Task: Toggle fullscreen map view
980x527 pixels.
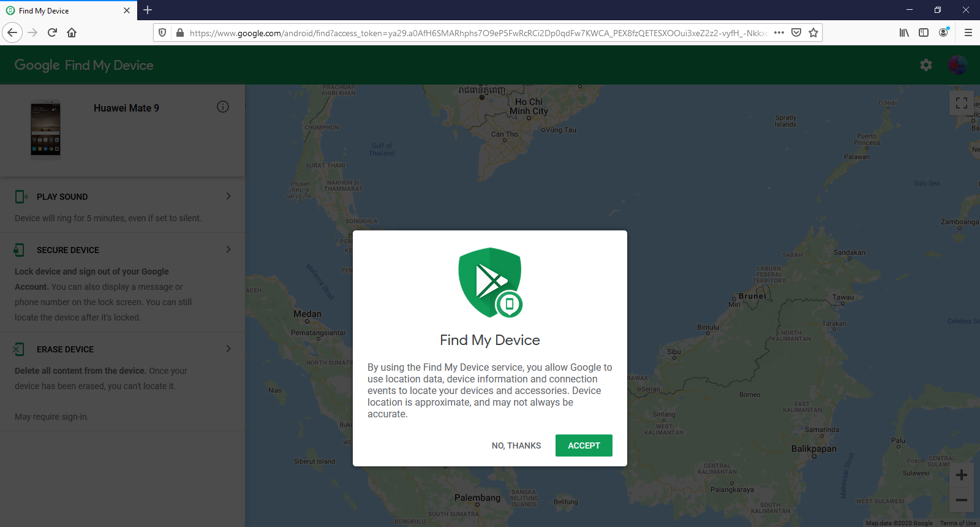Action: [x=962, y=103]
